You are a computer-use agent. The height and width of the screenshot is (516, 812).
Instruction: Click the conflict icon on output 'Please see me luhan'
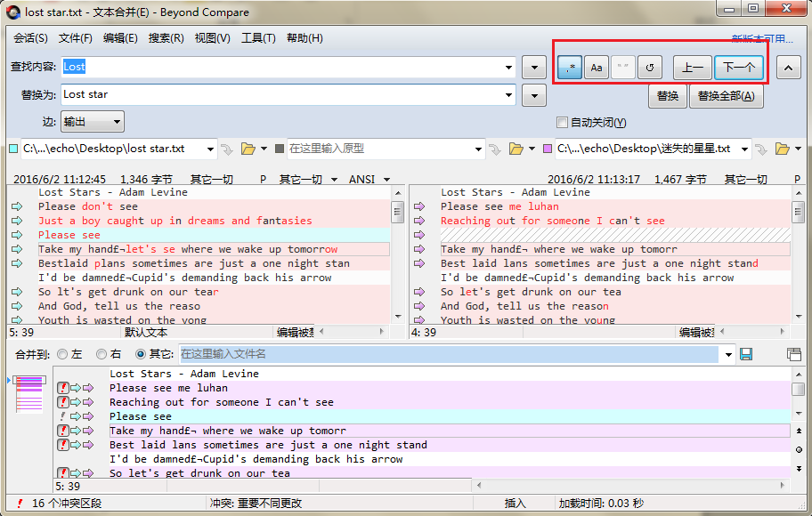click(62, 388)
